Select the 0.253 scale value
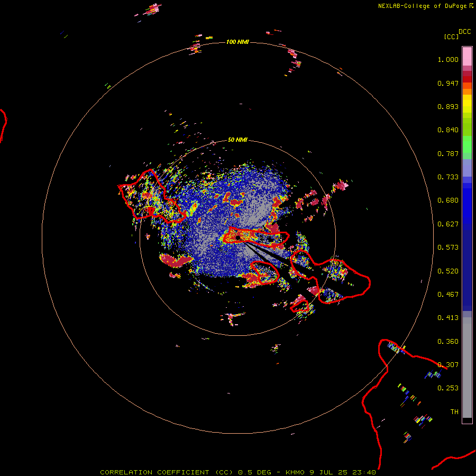The height and width of the screenshot is (476, 476). pyautogui.click(x=448, y=388)
